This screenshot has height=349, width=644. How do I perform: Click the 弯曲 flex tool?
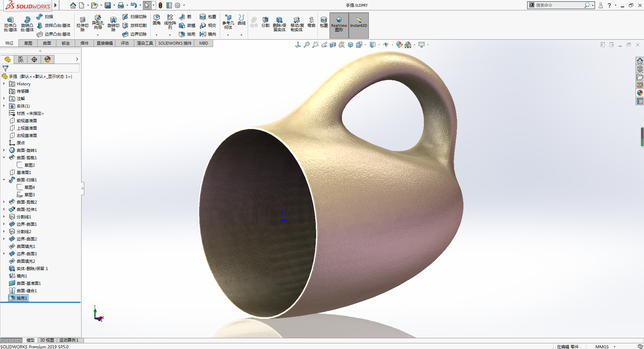tap(311, 22)
